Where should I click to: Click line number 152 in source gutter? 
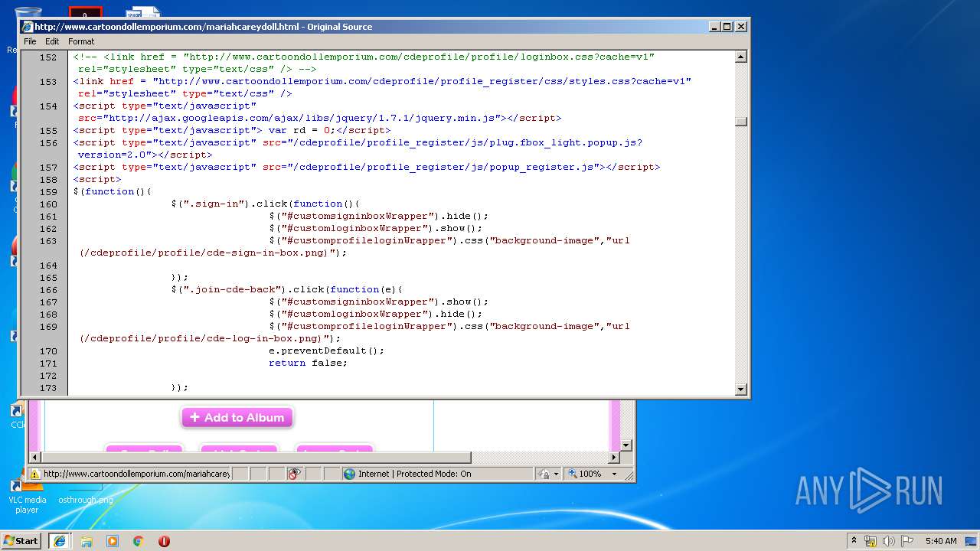(x=48, y=57)
